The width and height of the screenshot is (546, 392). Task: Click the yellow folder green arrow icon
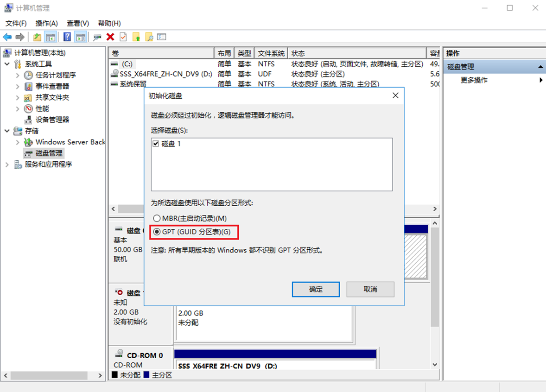(136, 37)
